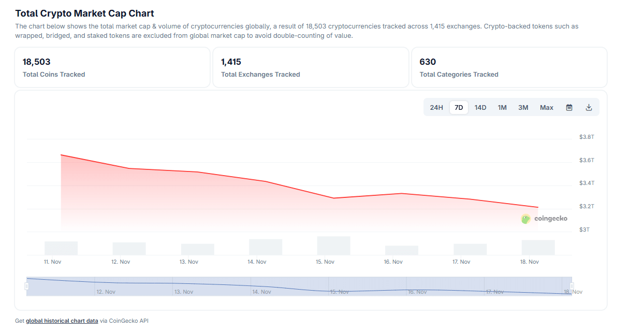Click the right navigator range handle
644x330 pixels.
(x=572, y=286)
